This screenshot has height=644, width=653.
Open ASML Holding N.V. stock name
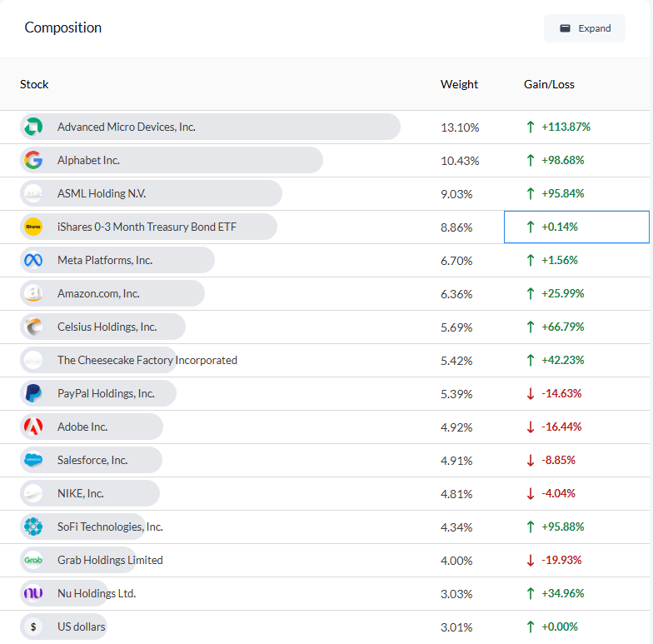click(102, 193)
